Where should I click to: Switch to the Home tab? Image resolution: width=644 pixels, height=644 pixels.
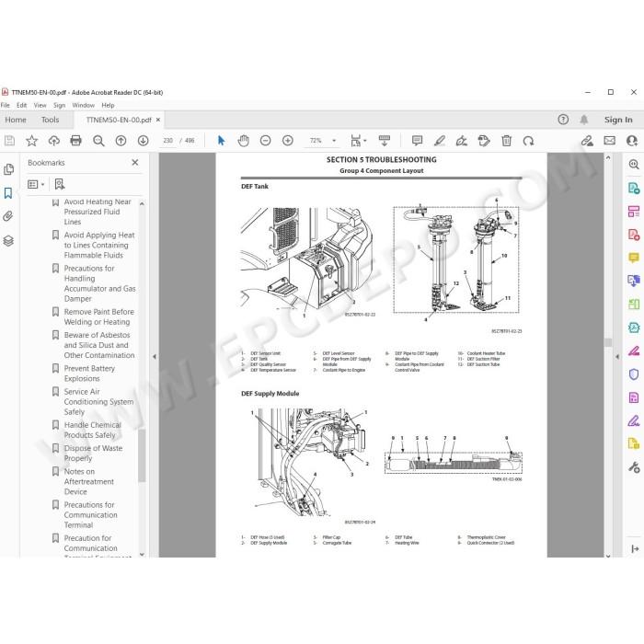click(16, 120)
